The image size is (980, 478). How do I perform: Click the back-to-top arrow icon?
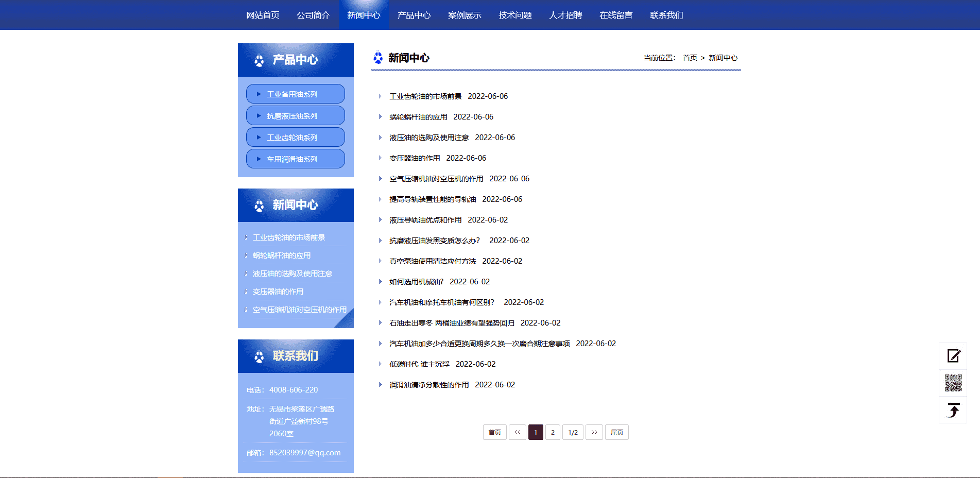[953, 410]
